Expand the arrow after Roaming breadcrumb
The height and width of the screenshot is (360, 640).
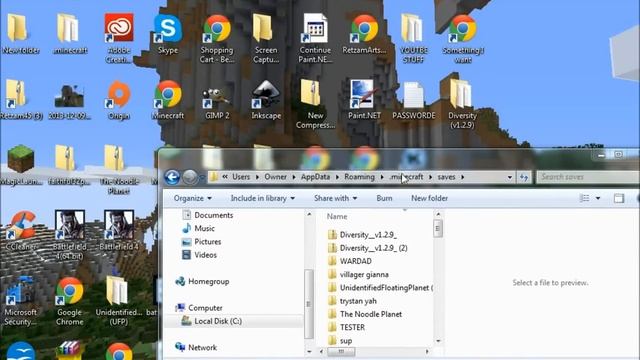click(382, 177)
